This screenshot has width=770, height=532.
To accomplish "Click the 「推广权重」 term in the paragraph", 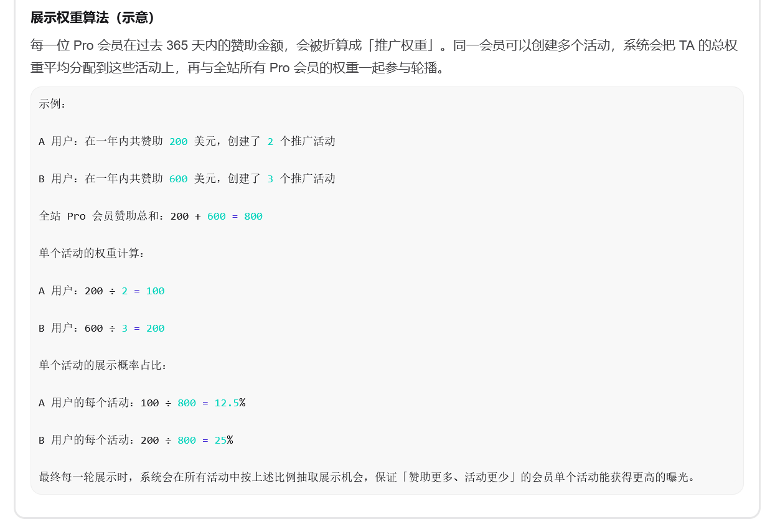I will (403, 45).
